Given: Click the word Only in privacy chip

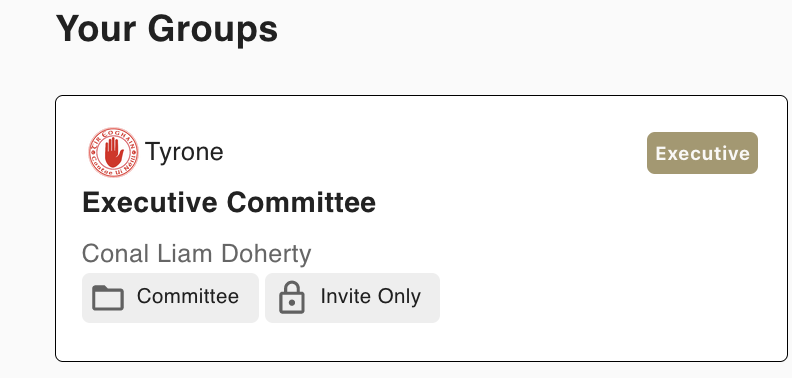Looking at the screenshot, I should [398, 298].
